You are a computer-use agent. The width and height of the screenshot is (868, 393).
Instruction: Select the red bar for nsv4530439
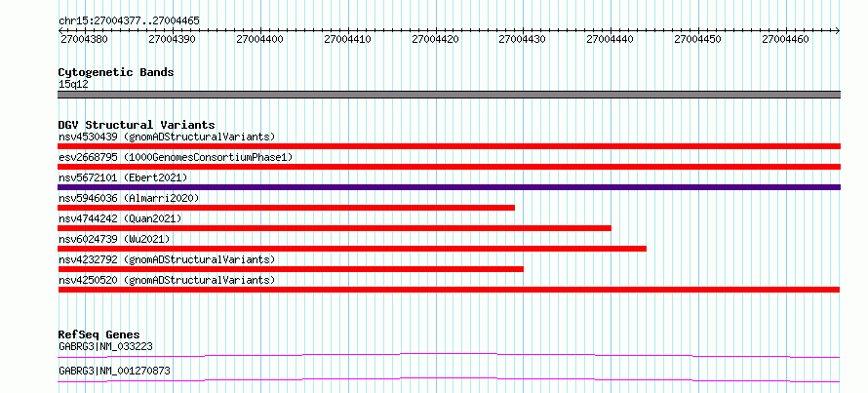[449, 146]
